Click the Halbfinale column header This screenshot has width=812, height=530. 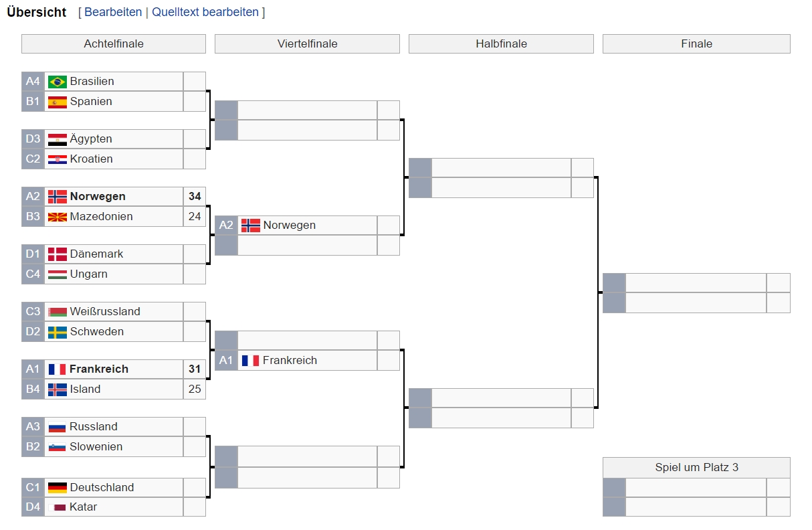pos(501,44)
